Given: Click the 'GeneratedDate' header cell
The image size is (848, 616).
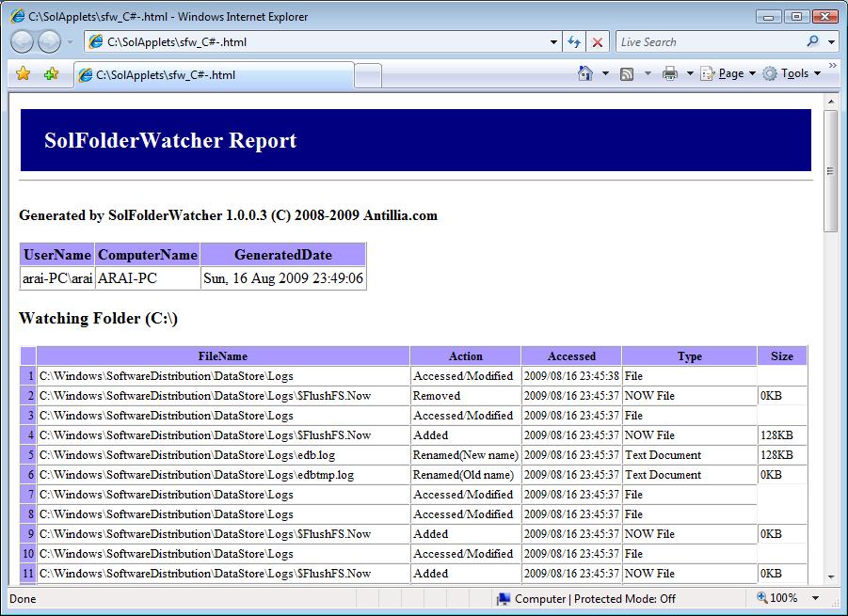Looking at the screenshot, I should pyautogui.click(x=283, y=255).
